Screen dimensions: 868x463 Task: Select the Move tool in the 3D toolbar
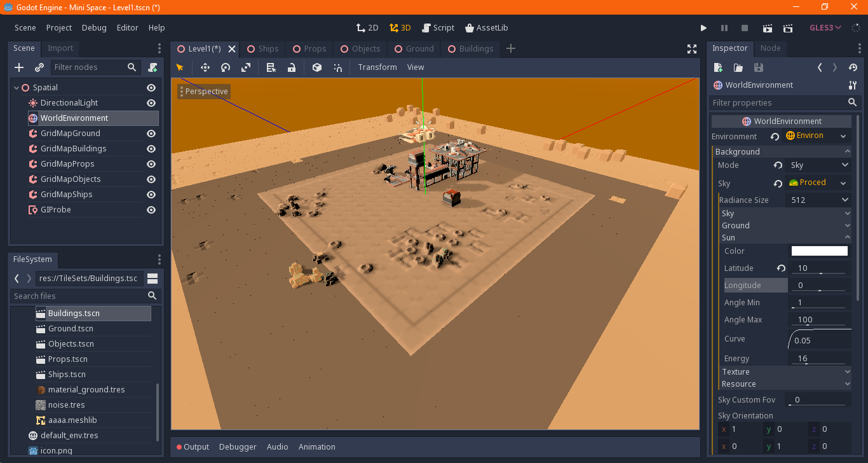pyautogui.click(x=205, y=67)
